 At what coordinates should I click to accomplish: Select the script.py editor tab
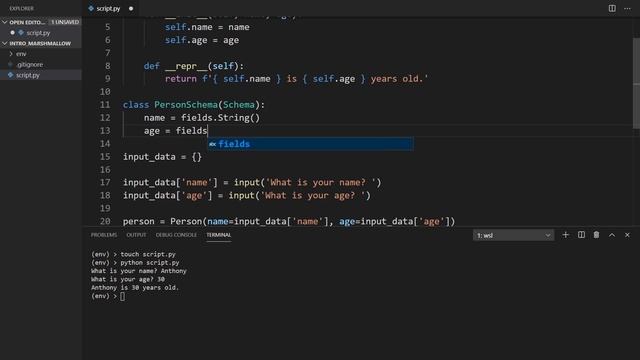pyautogui.click(x=108, y=9)
